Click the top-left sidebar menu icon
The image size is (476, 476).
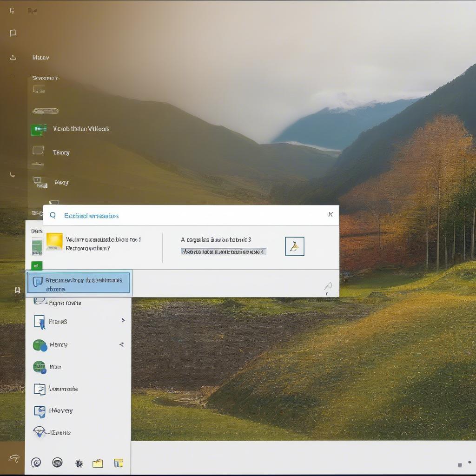(12, 11)
